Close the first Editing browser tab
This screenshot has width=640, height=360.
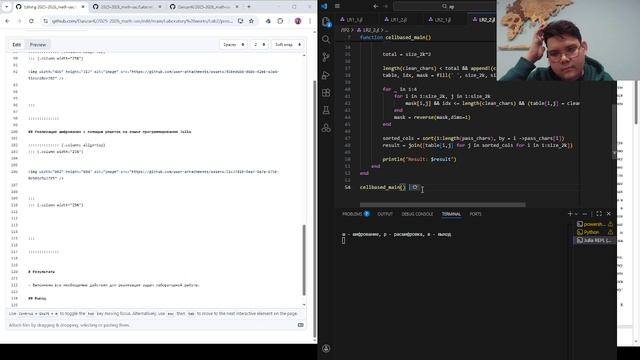(x=83, y=7)
